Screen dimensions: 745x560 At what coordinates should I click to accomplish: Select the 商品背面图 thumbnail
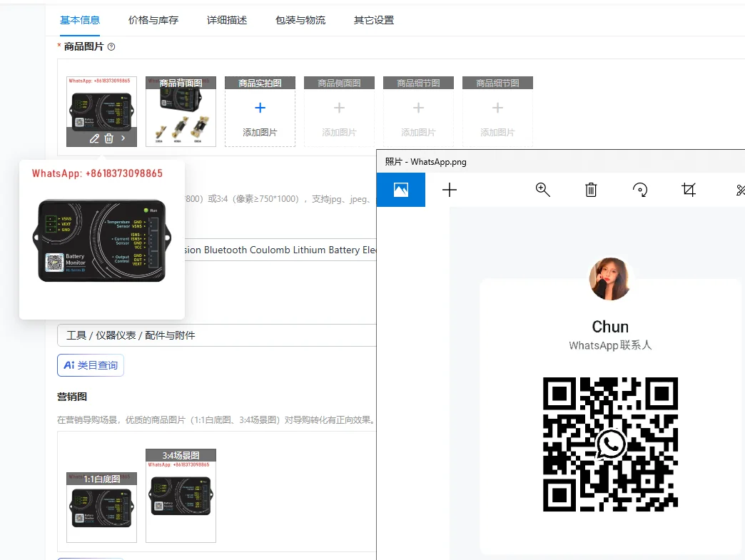pyautogui.click(x=181, y=113)
